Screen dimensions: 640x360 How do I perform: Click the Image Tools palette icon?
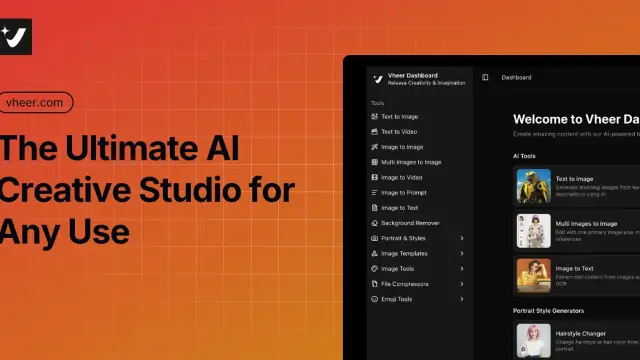(x=374, y=269)
